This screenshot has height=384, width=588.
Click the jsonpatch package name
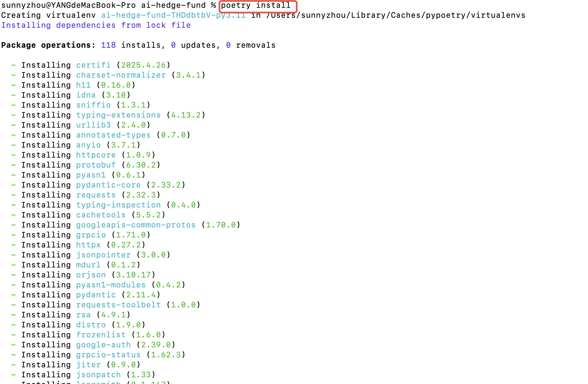[x=98, y=375]
